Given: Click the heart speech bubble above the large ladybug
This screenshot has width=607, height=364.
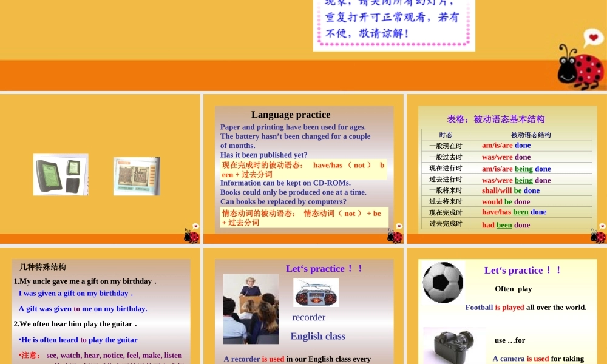Looking at the screenshot, I should tap(594, 38).
